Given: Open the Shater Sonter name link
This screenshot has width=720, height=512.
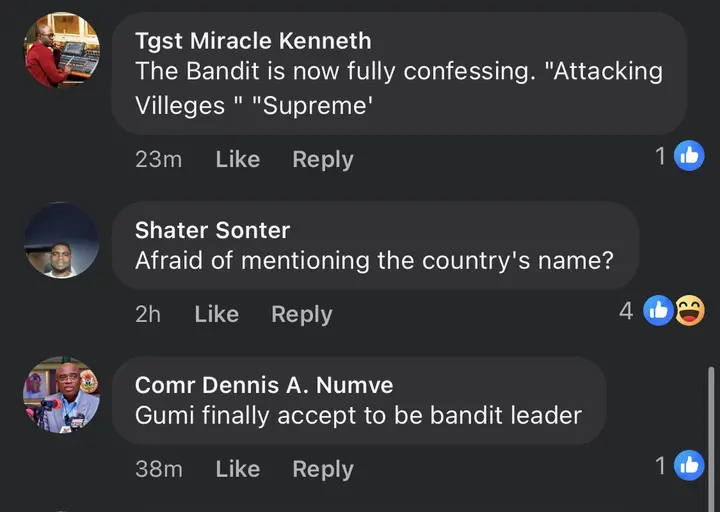Looking at the screenshot, I should [x=212, y=230].
